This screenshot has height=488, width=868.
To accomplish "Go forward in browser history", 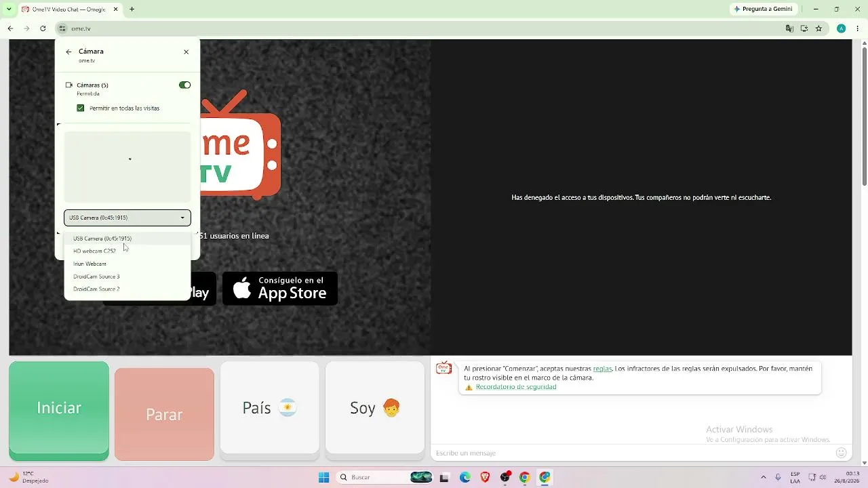I will [26, 28].
